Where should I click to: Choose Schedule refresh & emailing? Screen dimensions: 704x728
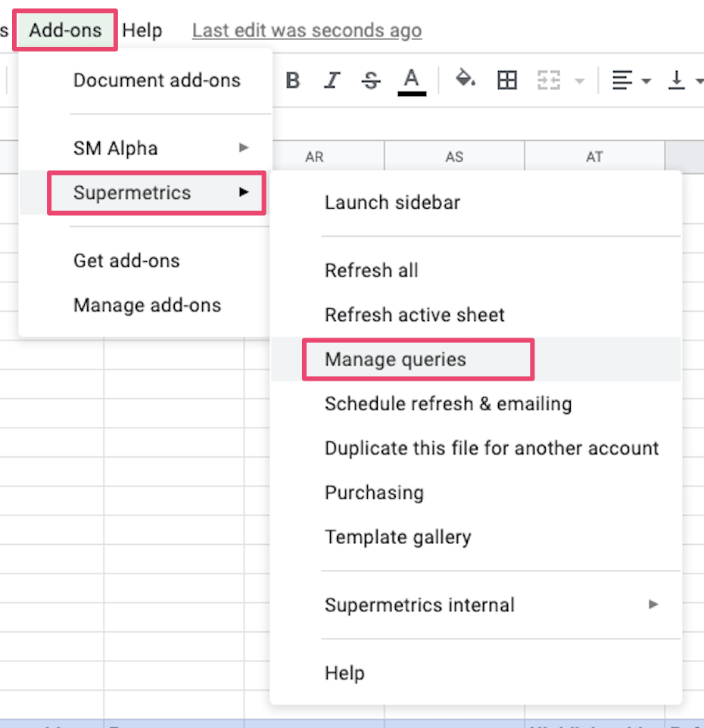[476, 404]
